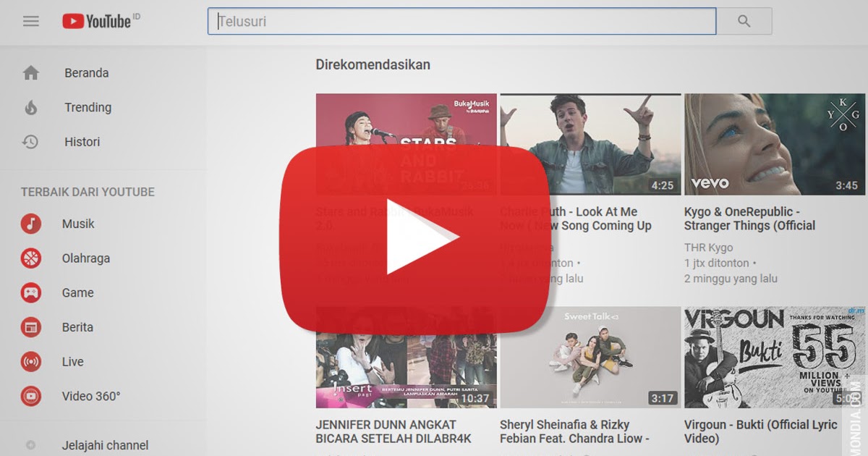Viewport: 868px width, 456px height.
Task: Click the magnifier search button
Action: (744, 21)
